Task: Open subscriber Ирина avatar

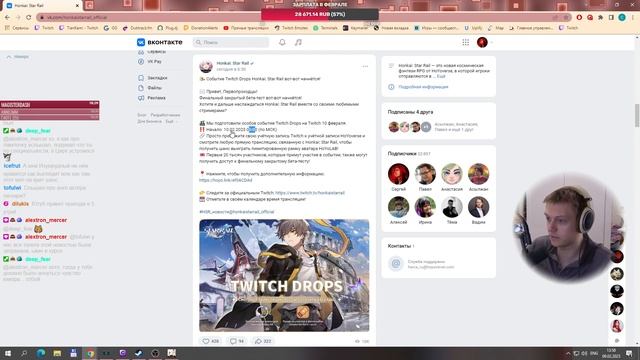Action: (425, 207)
